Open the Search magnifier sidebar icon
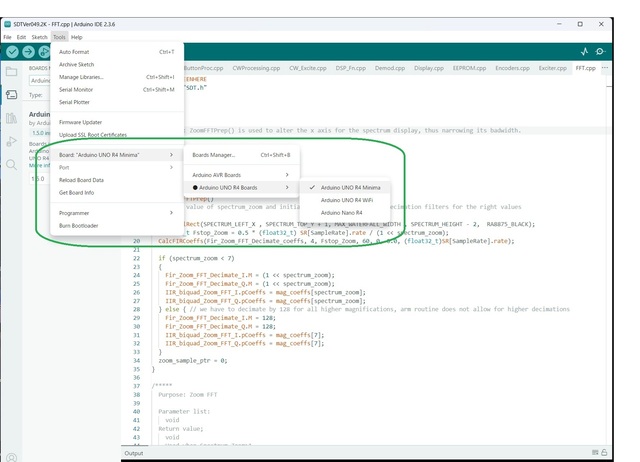The image size is (640, 462). click(x=11, y=164)
